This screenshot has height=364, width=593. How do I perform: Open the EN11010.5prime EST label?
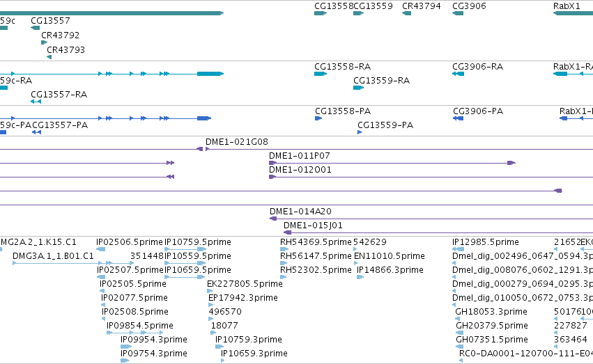(389, 256)
